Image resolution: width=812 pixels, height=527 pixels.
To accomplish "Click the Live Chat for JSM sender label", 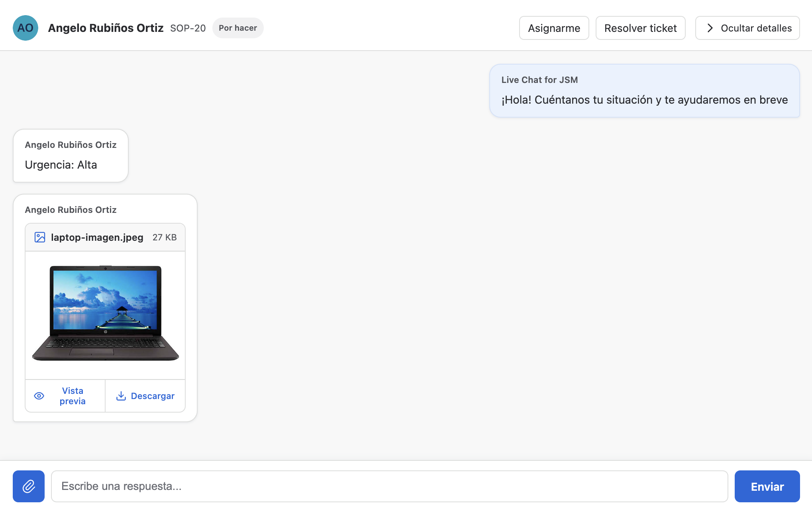I will [x=539, y=80].
